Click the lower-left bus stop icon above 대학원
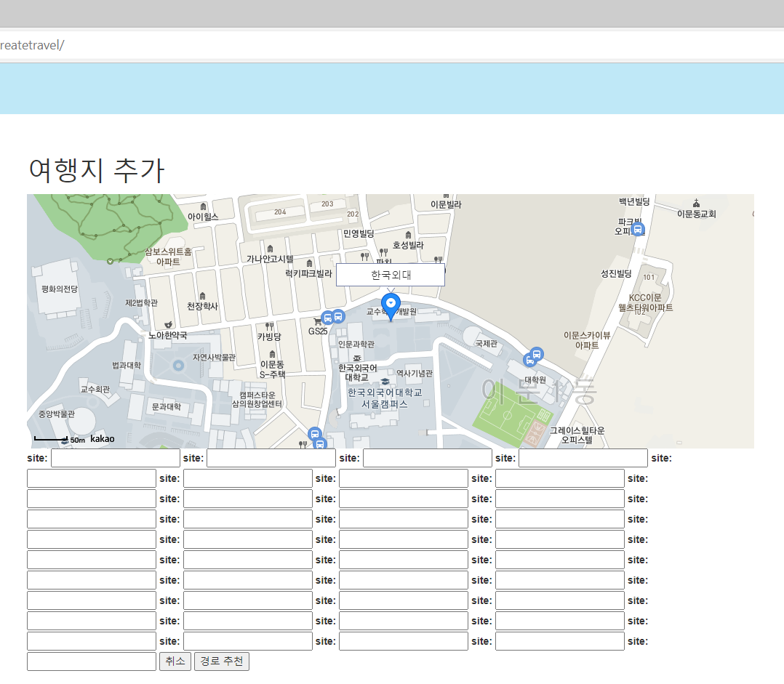 pos(529,360)
